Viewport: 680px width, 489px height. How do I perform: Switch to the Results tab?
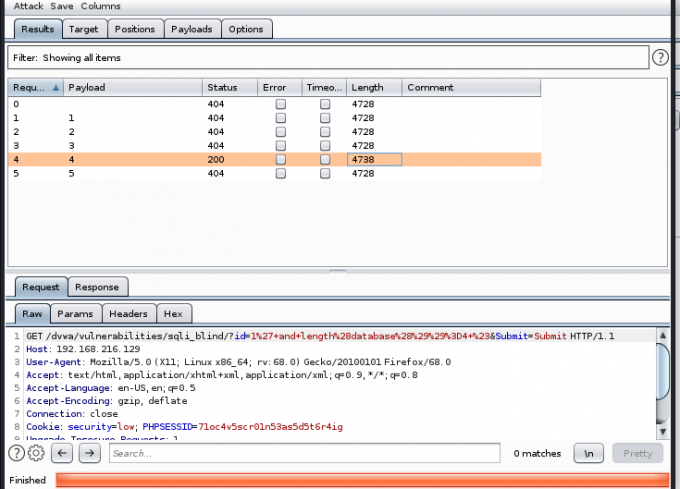tap(38, 29)
